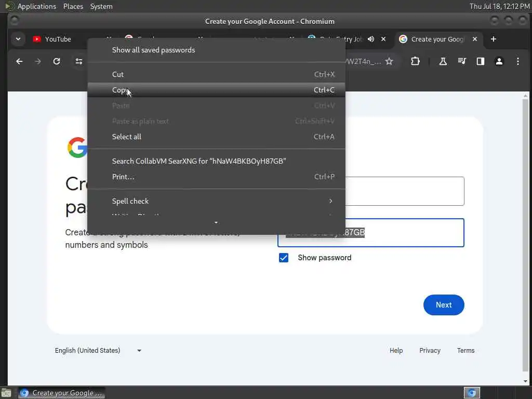Open media controls icon in toolbar
Image resolution: width=532 pixels, height=399 pixels.
(462, 61)
